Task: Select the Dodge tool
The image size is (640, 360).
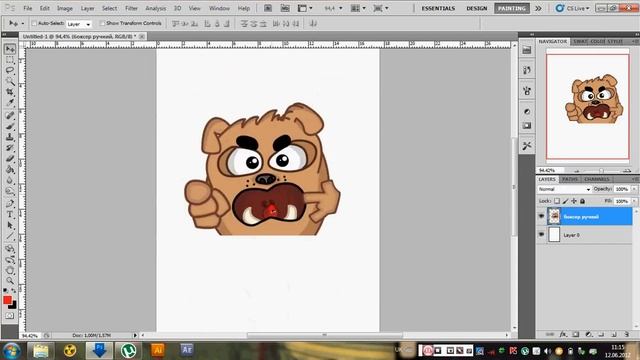Action: click(x=10, y=191)
